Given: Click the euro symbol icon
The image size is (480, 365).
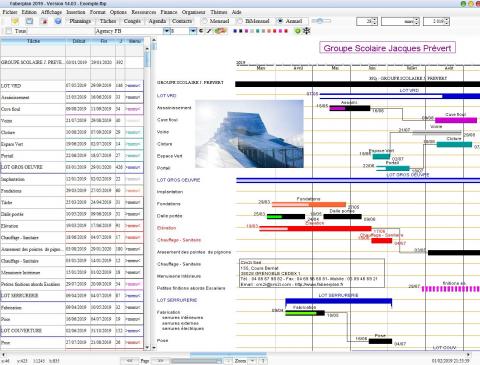Looking at the screenshot, I should coord(201,31).
